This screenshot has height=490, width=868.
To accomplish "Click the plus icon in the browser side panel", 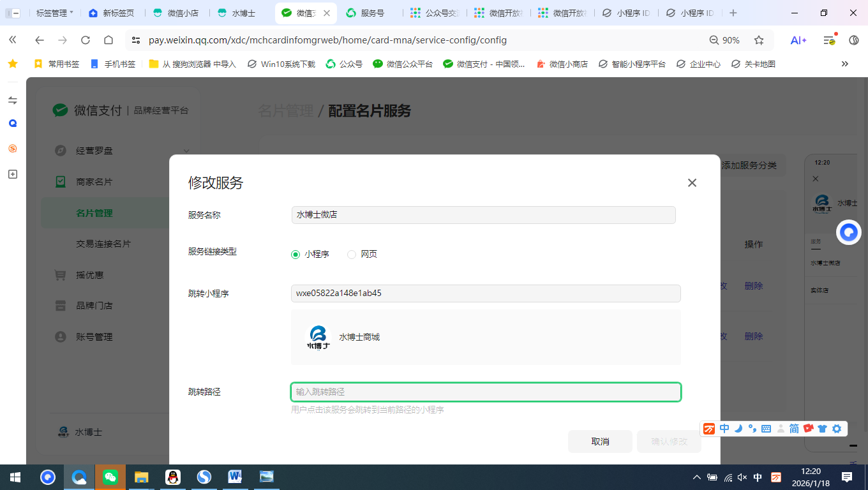I will pyautogui.click(x=13, y=174).
